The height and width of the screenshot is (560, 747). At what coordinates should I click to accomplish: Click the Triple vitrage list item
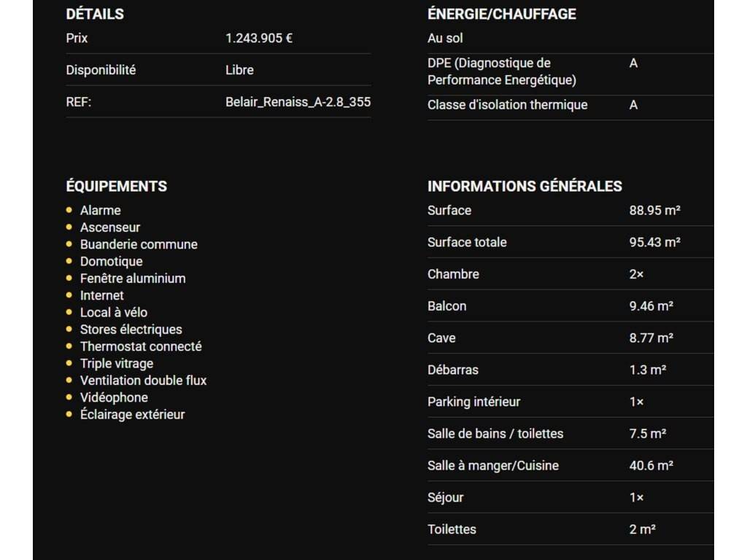(x=117, y=363)
